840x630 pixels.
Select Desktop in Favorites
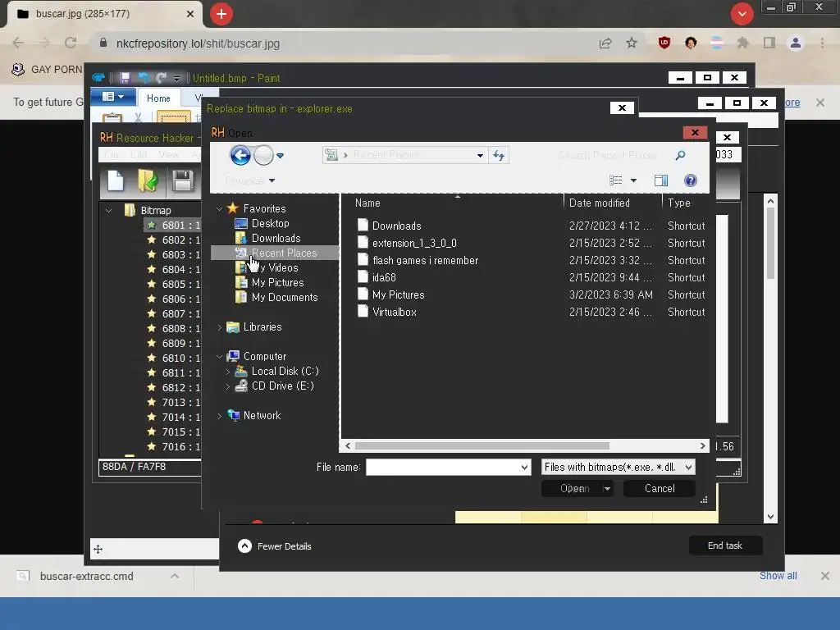[269, 223]
